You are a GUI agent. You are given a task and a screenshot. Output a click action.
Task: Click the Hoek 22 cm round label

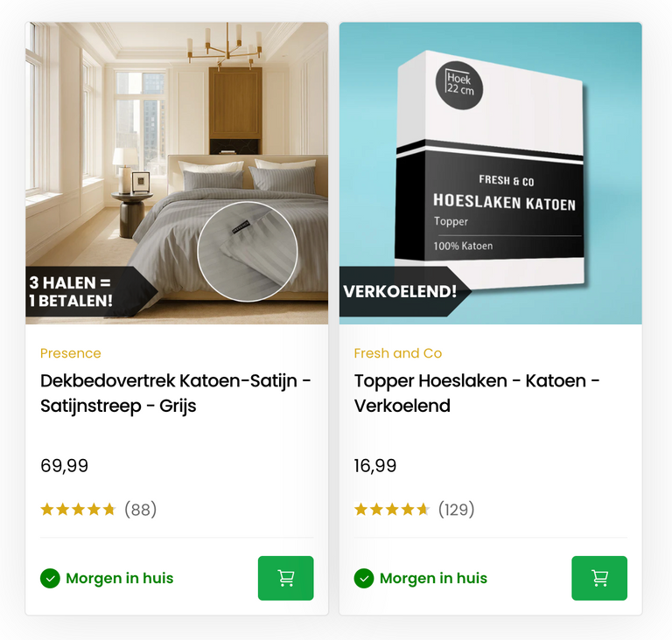tap(459, 85)
